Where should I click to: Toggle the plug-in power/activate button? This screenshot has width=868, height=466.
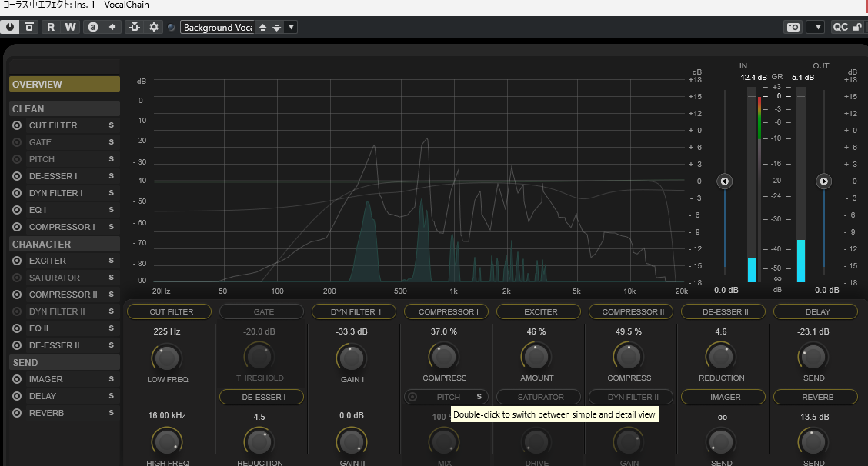click(x=10, y=27)
